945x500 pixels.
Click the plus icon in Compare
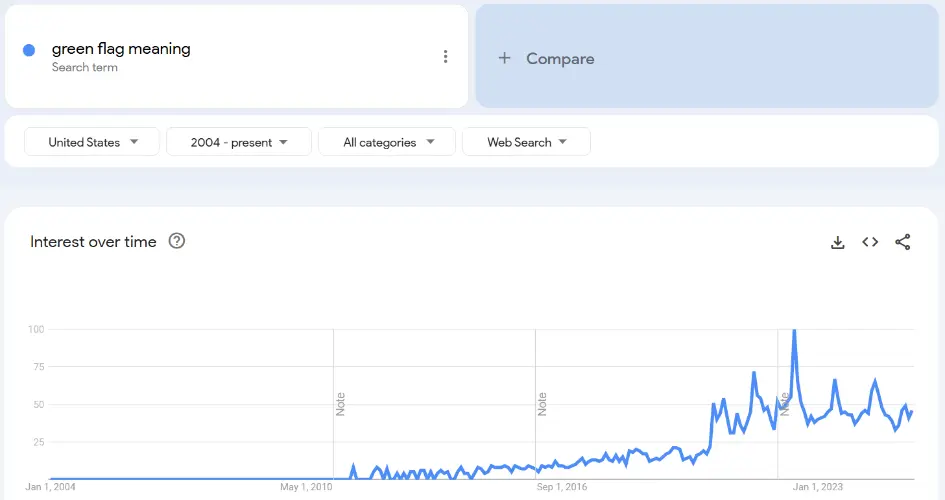pyautogui.click(x=505, y=59)
